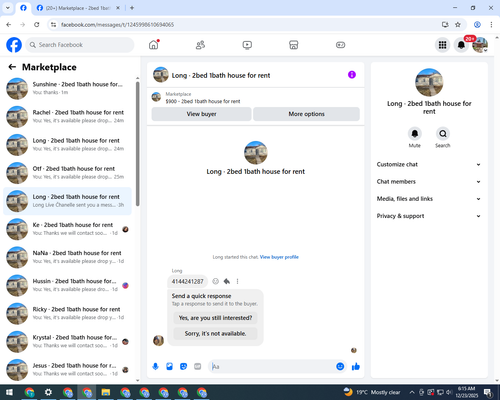Record a voice clip with microphone icon
The height and width of the screenshot is (400, 500).
155,367
